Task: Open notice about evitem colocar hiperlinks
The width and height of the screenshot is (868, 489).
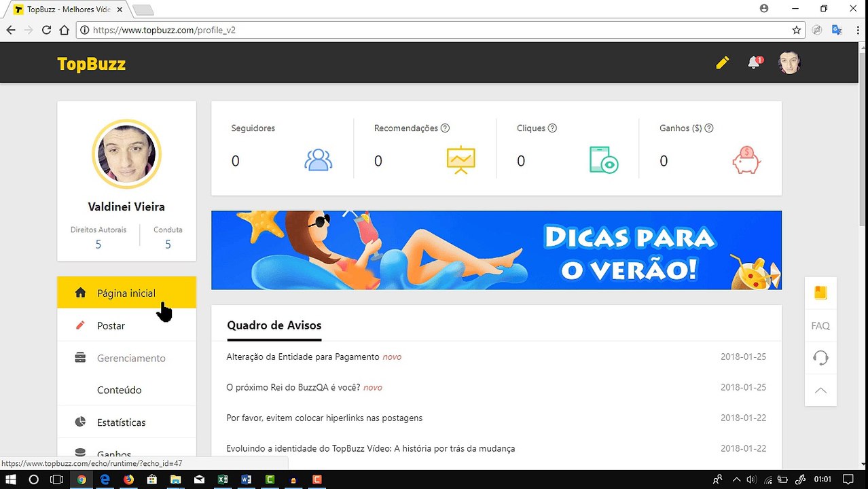Action: pyautogui.click(x=324, y=418)
